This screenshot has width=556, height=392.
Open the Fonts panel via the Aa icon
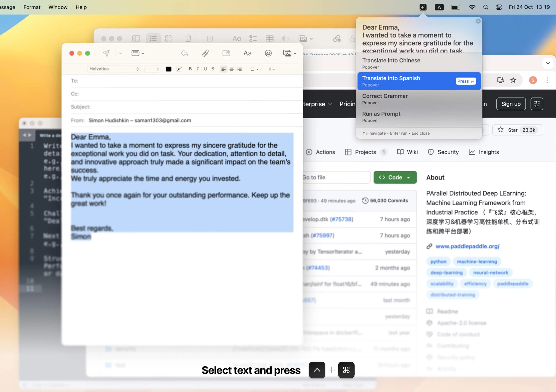point(248,53)
